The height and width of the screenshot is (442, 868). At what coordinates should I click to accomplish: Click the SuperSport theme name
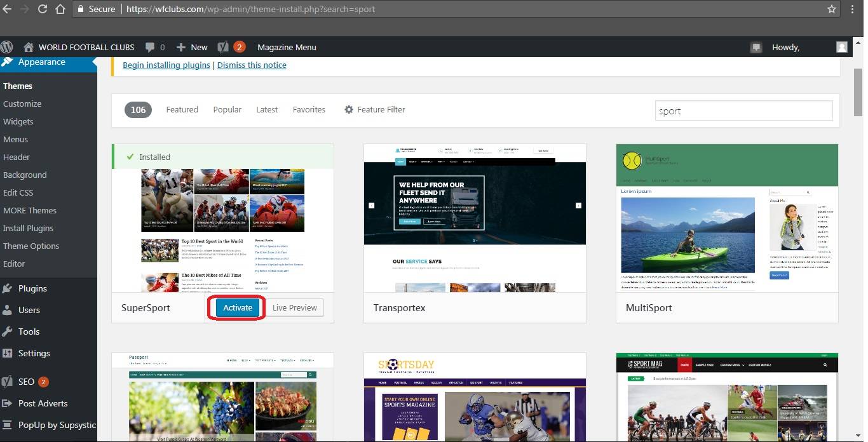click(146, 307)
